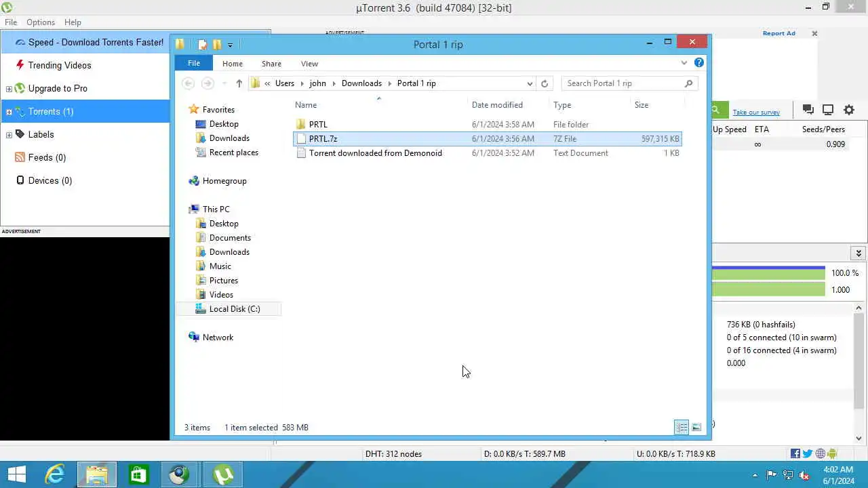The width and height of the screenshot is (868, 488).
Task: Expand the Explorer ribbon chevron
Action: tap(684, 63)
